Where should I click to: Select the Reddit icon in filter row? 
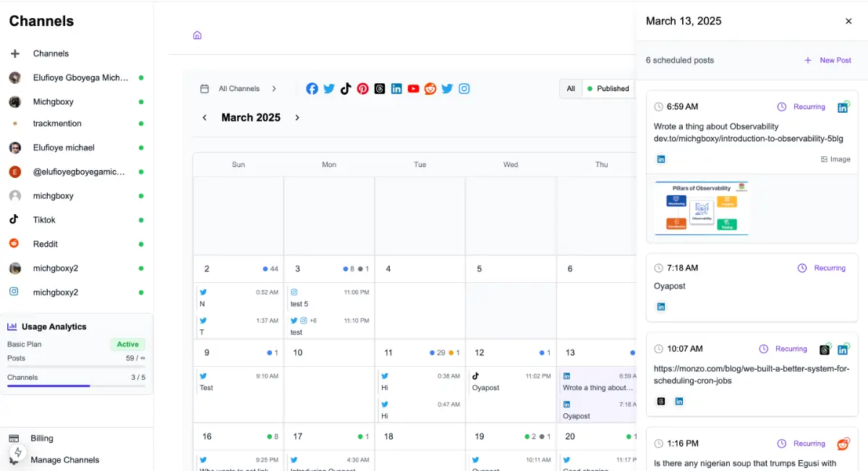(430, 89)
